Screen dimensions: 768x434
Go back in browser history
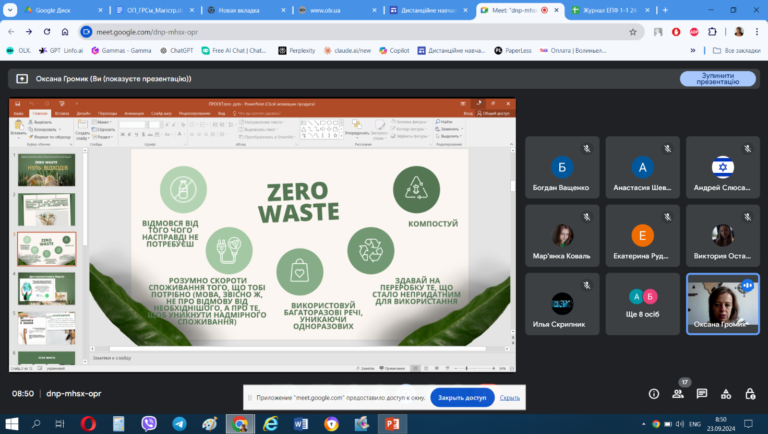pos(11,32)
